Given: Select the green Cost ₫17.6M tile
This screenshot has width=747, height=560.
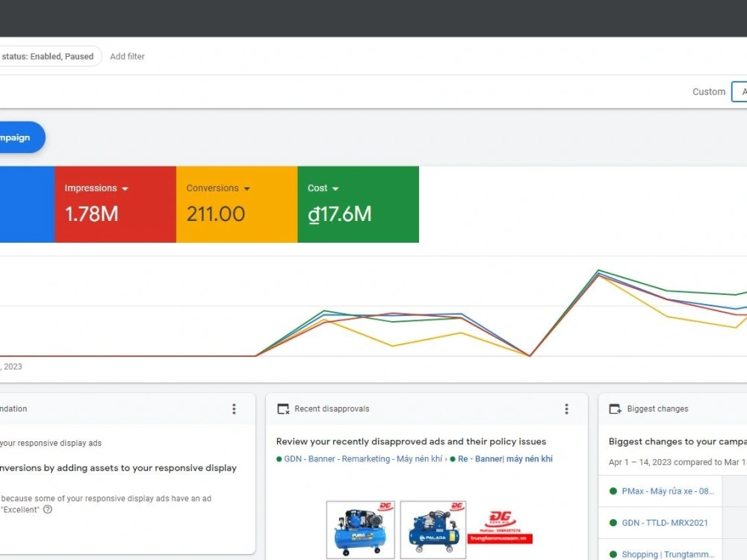Looking at the screenshot, I should pyautogui.click(x=359, y=205).
